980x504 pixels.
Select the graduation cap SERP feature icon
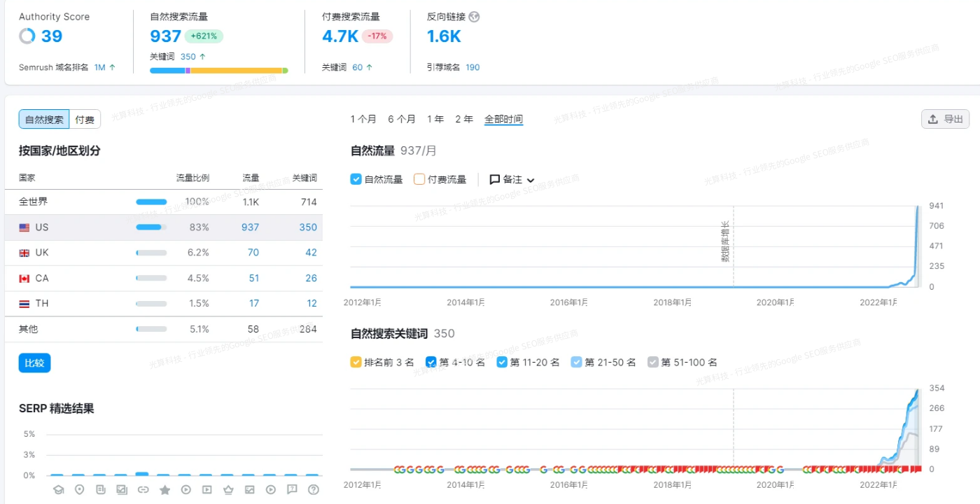click(58, 489)
